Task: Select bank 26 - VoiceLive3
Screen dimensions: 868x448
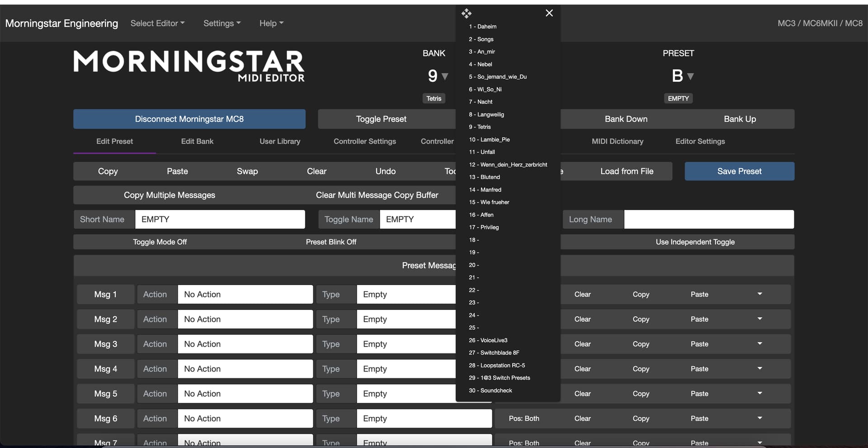Action: [488, 340]
